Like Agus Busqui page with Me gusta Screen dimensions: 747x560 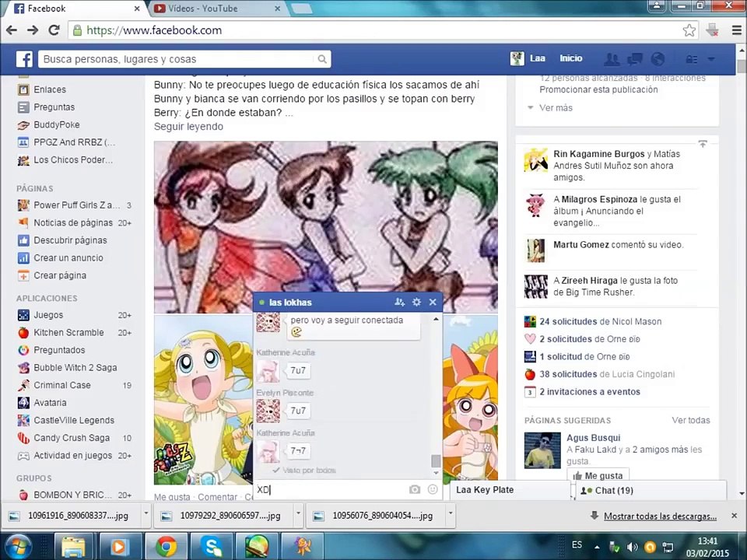[598, 475]
